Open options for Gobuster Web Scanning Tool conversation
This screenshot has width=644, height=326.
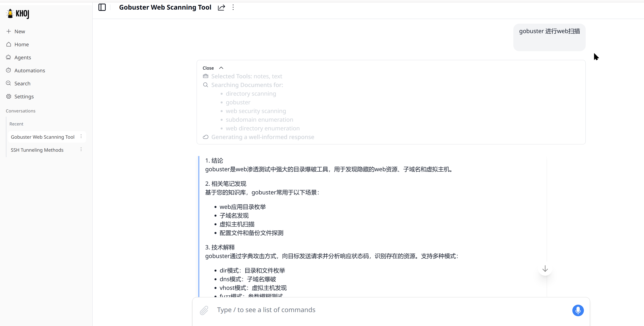(81, 136)
